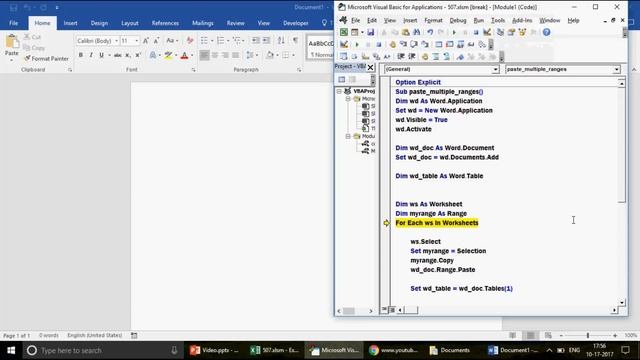Click the Reset stop icon in standard toolbar
This screenshot has width=640, height=360.
[476, 32]
